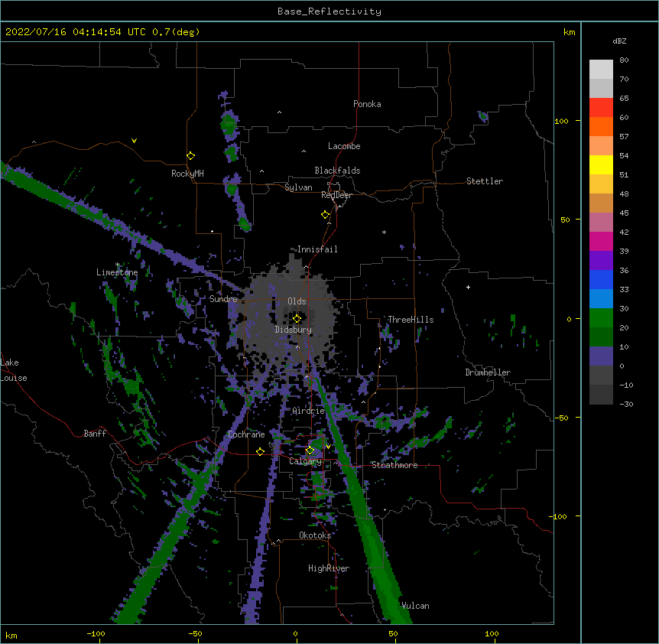Click the Vulcan city label

click(x=415, y=606)
